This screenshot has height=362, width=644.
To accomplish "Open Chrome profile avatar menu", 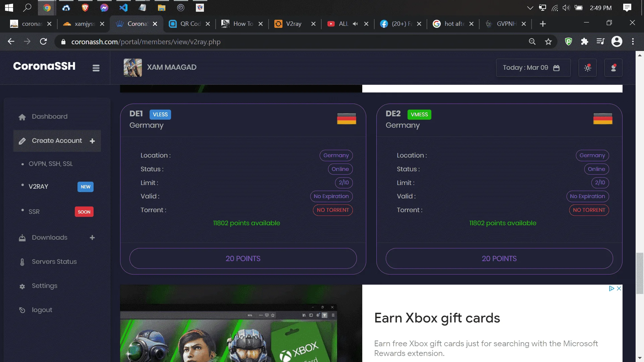I will pyautogui.click(x=616, y=42).
